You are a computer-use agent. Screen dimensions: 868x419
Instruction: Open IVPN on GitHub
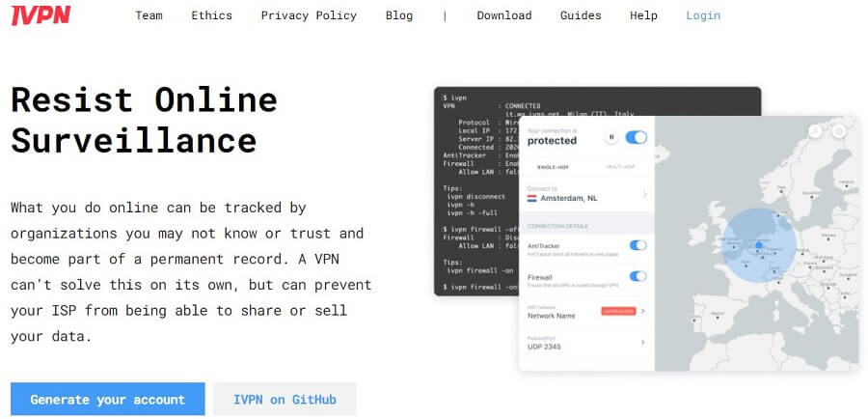coord(285,399)
